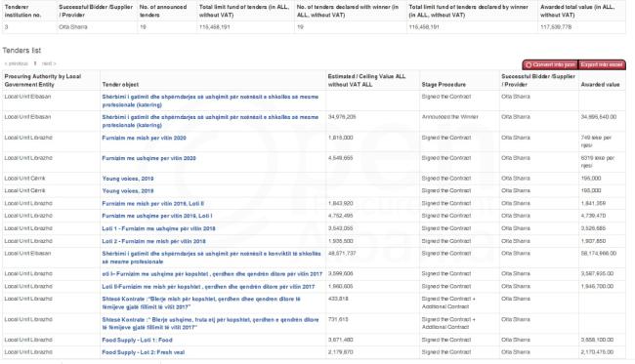The image size is (635, 364).
Task: Click awarded value 3,526,685
Action: coord(593,228)
